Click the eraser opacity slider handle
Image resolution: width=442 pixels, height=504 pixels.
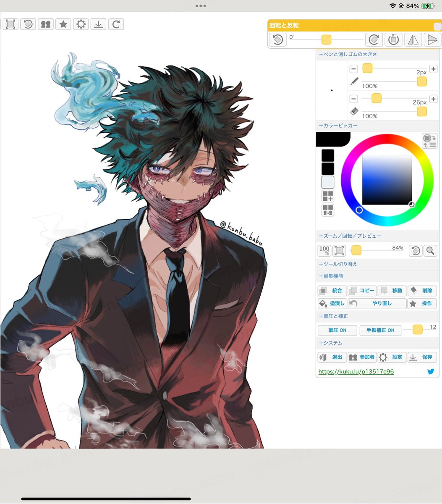point(422,111)
